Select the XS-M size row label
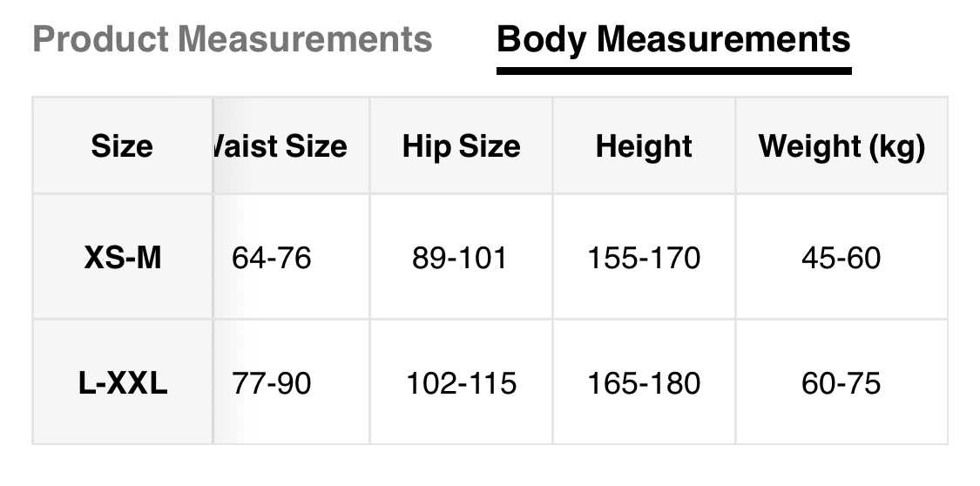 (x=122, y=258)
